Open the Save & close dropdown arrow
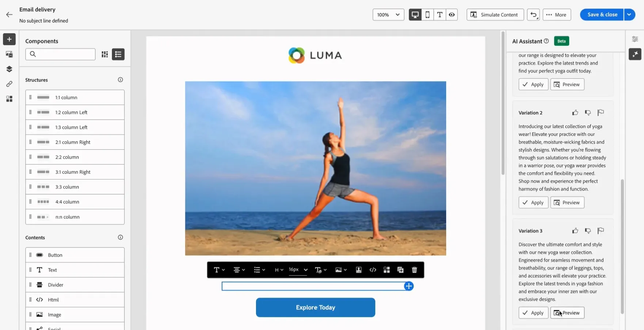This screenshot has height=330, width=644. tap(629, 15)
